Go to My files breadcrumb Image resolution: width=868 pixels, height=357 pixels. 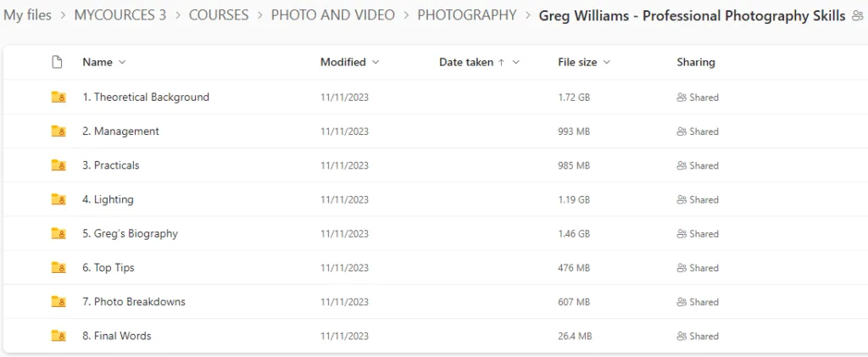click(x=27, y=15)
